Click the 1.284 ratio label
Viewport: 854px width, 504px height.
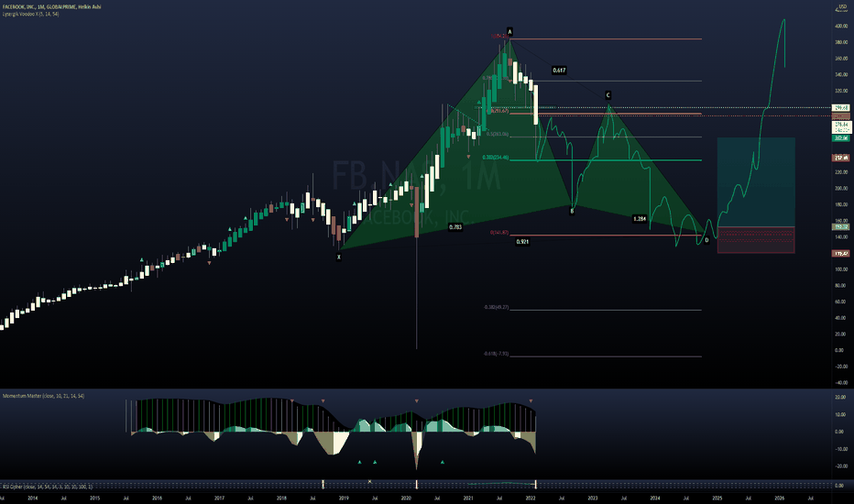[x=640, y=219]
